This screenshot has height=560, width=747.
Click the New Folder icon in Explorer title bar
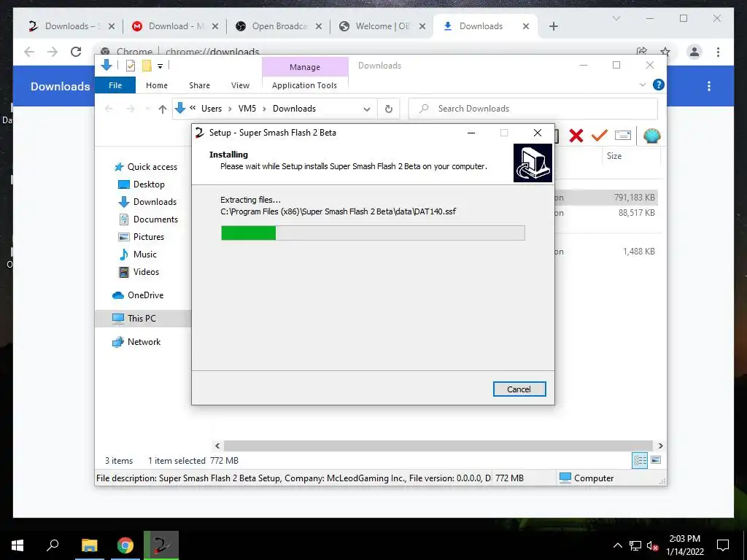[147, 66]
